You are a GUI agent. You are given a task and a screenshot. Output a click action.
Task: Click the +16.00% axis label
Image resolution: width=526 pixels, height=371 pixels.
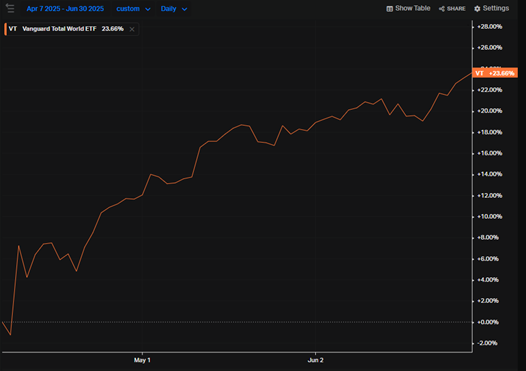[489, 153]
